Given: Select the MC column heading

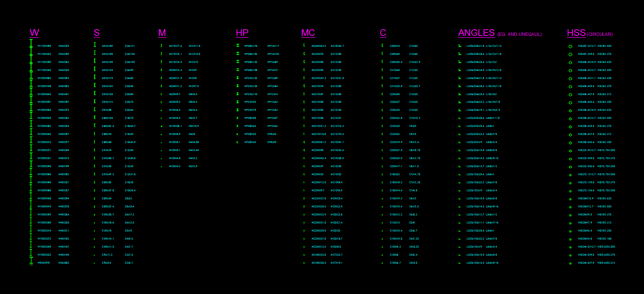Looking at the screenshot, I should pos(308,33).
